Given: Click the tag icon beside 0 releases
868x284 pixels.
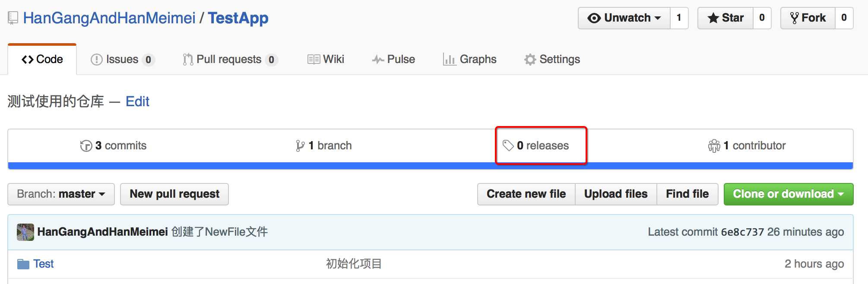Looking at the screenshot, I should click(508, 145).
